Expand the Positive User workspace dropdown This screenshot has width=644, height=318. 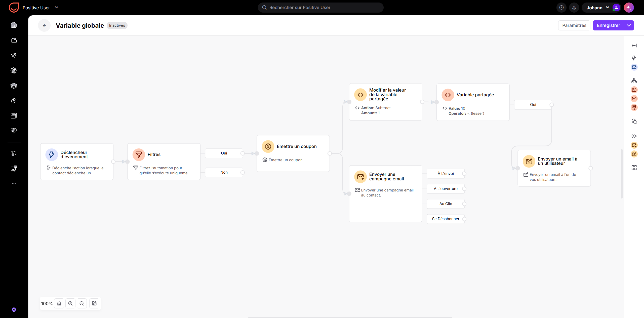(57, 8)
